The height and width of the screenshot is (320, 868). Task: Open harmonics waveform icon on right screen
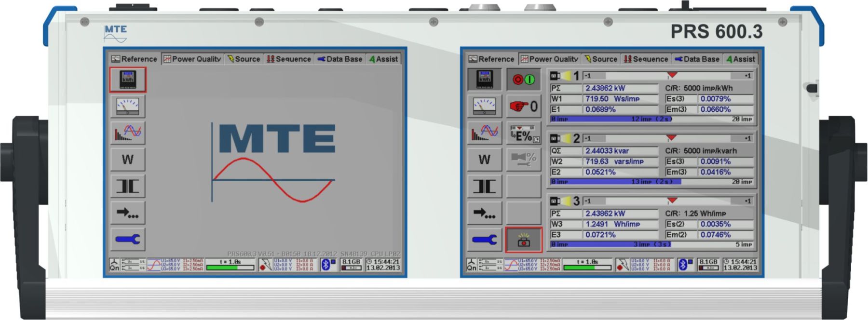coord(485,133)
